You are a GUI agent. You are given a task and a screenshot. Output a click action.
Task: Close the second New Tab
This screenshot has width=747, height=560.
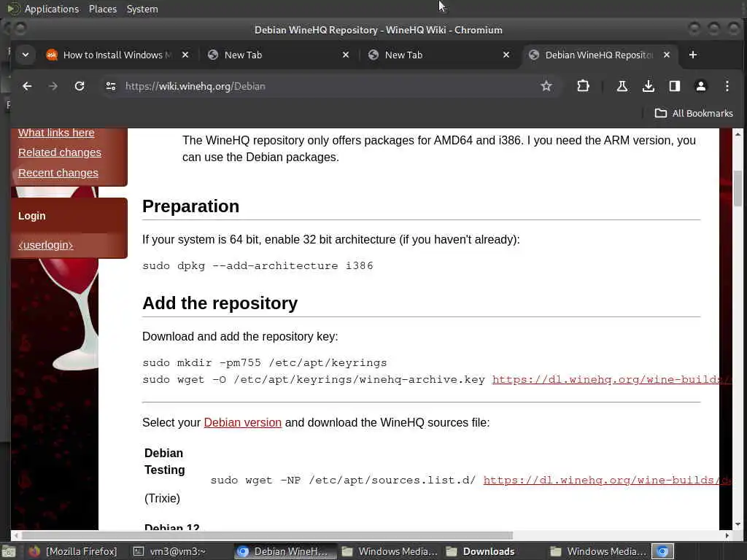[x=506, y=55]
